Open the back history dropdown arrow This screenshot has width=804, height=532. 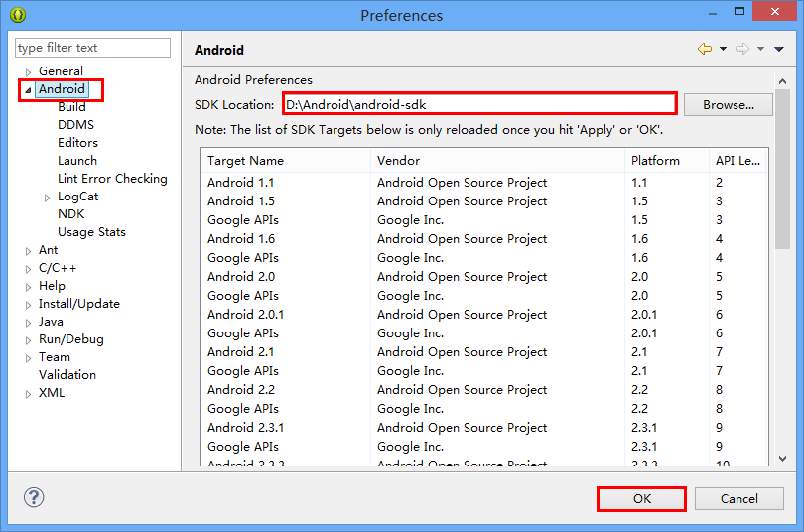(x=723, y=49)
